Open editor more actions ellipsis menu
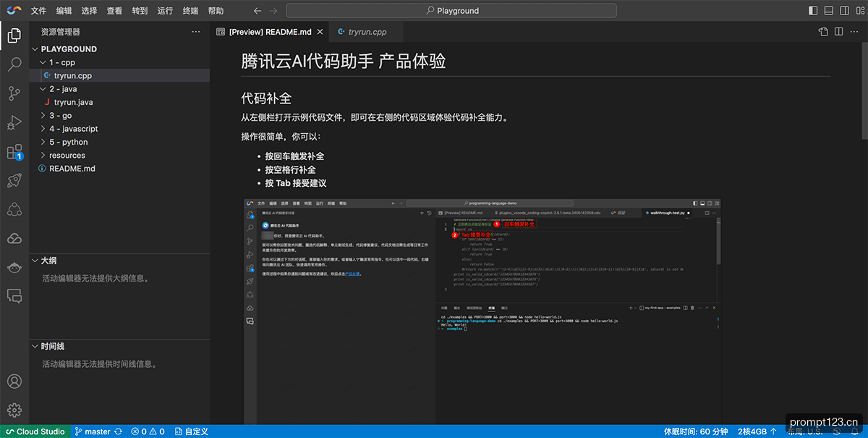Image resolution: width=868 pixels, height=438 pixels. [x=854, y=32]
